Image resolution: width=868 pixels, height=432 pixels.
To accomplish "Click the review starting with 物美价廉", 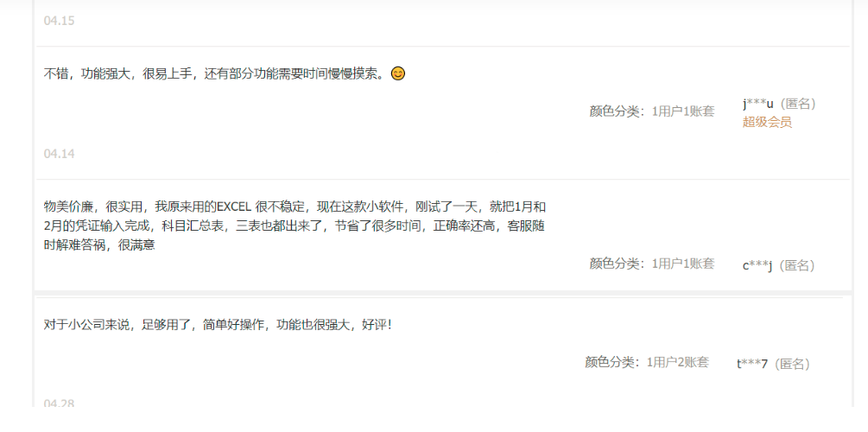I will 295,226.
